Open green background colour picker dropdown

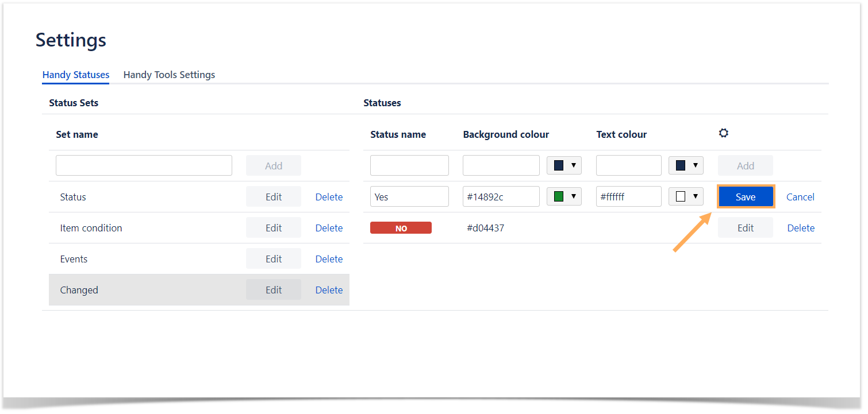coord(564,197)
